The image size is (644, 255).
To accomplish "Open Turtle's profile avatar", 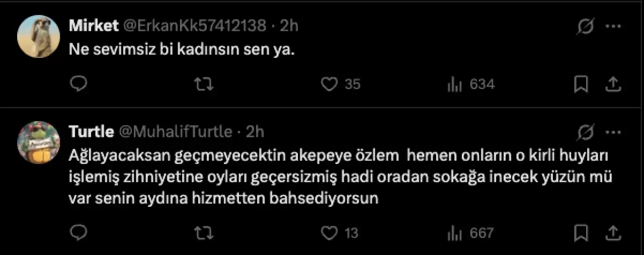I will pos(39,142).
